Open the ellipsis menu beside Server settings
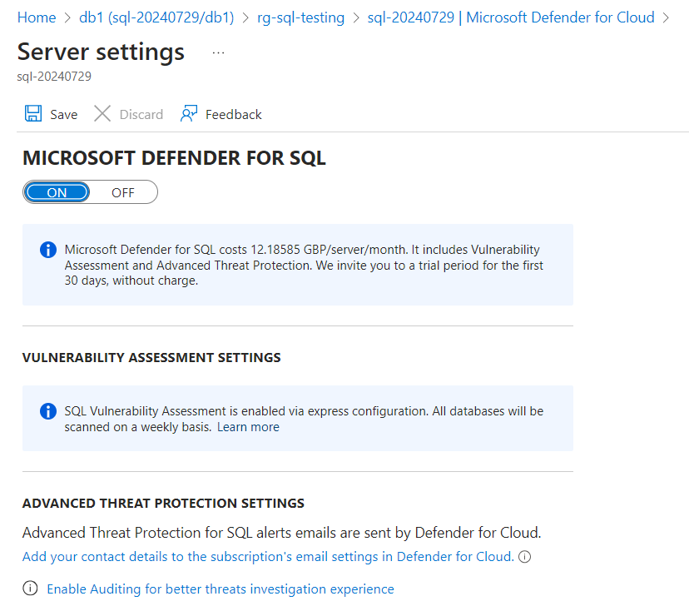Screen dimensions: 689x616 coord(217,52)
